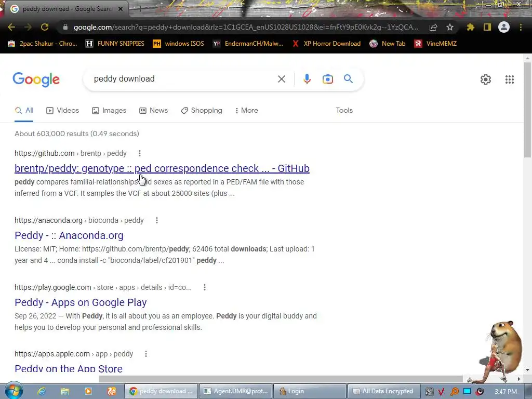Viewport: 532px width, 399px height.
Task: Switch to Agent.DMR@prot... taskbar window
Action: 236,391
